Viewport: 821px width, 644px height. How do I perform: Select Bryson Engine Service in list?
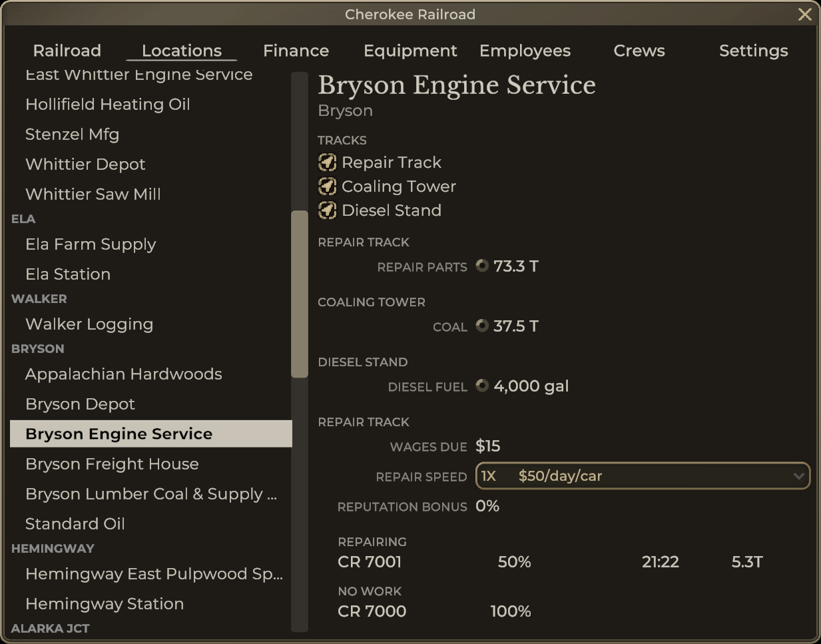click(150, 434)
